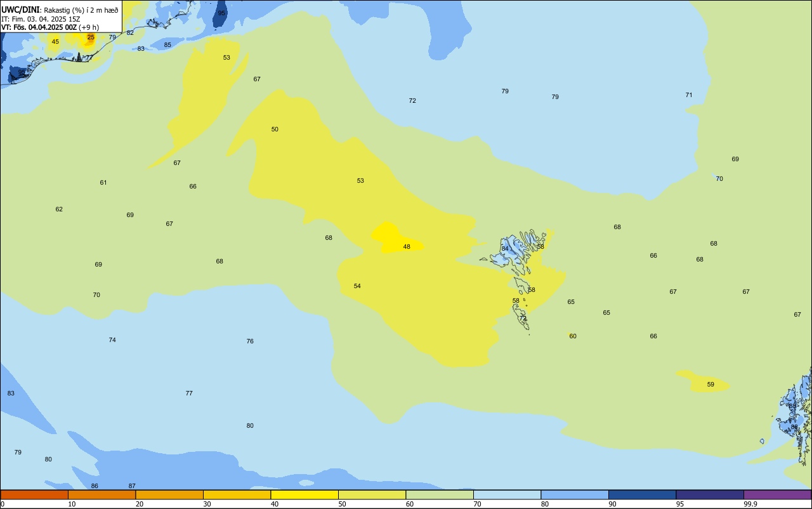Click the 50–60 pale yellow legend swatch
Image resolution: width=812 pixels, height=509 pixels.
tap(372, 494)
